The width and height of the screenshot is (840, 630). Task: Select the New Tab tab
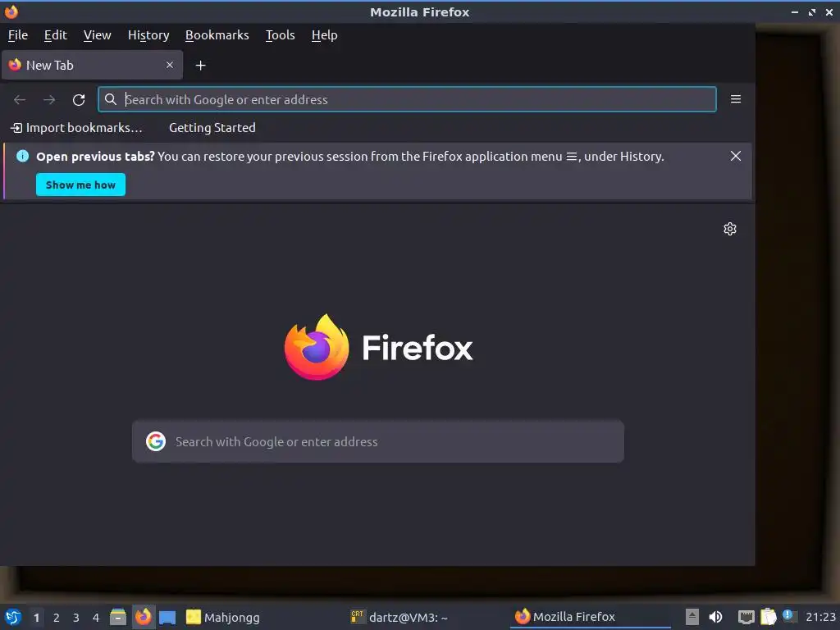click(92, 66)
